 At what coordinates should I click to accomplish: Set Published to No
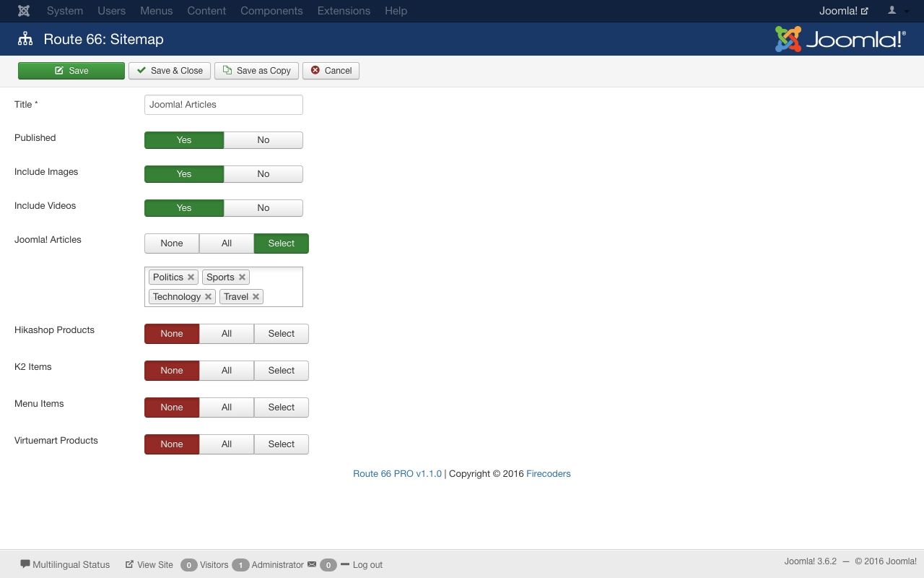pos(263,140)
